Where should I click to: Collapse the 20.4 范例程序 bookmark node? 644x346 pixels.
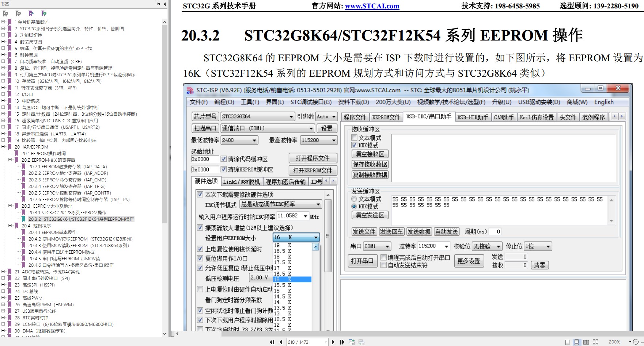click(10, 226)
